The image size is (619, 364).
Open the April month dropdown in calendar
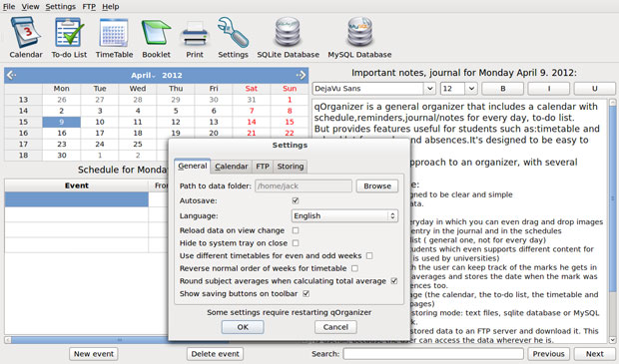coord(143,76)
